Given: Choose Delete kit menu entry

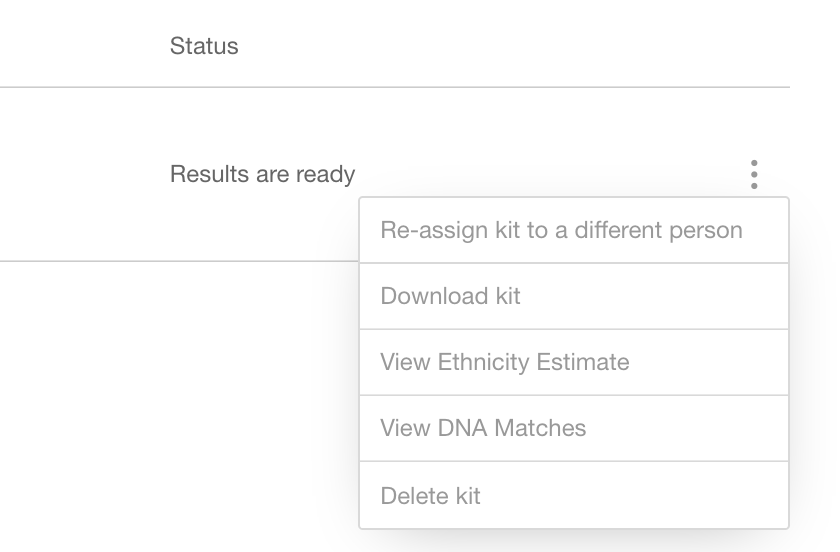Looking at the screenshot, I should click(x=574, y=495).
